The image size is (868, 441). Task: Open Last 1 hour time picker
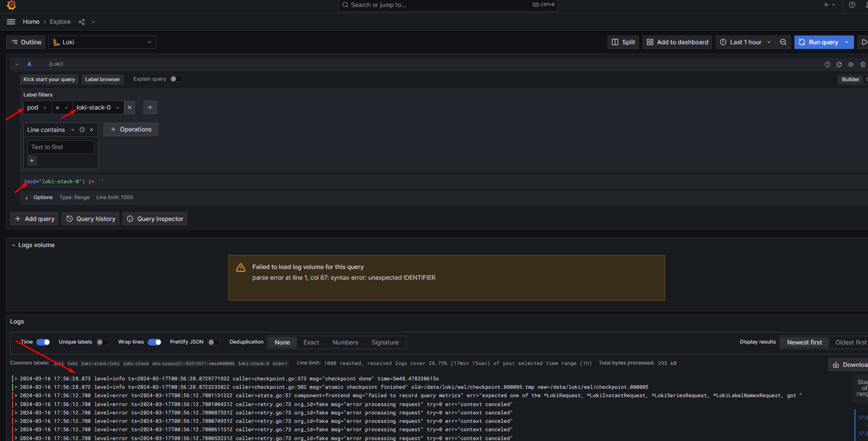745,42
